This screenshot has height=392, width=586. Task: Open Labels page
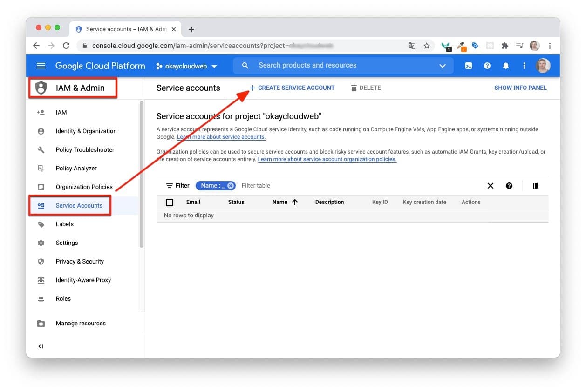tap(82, 224)
